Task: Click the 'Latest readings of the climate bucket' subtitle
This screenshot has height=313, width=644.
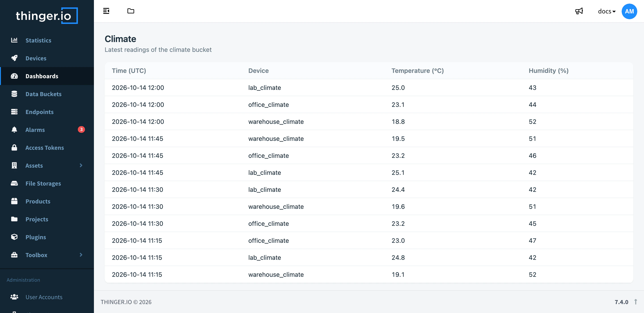Action: (x=158, y=50)
